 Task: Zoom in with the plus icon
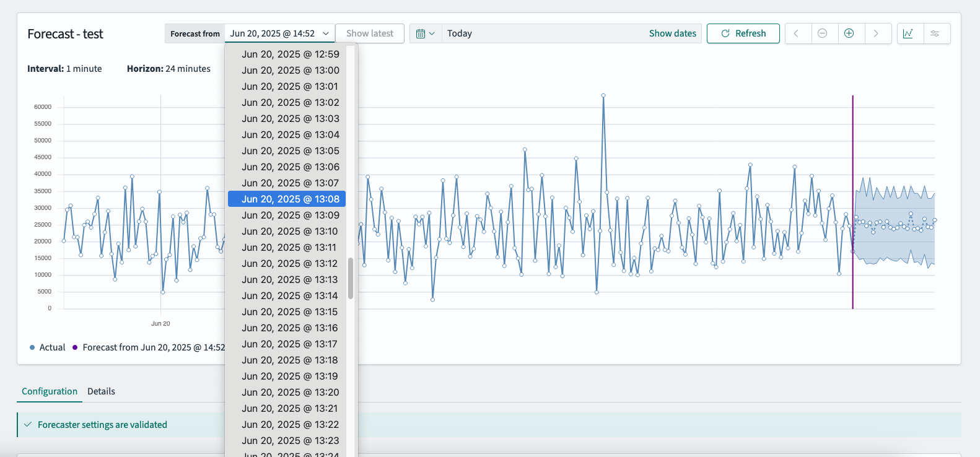[x=849, y=33]
